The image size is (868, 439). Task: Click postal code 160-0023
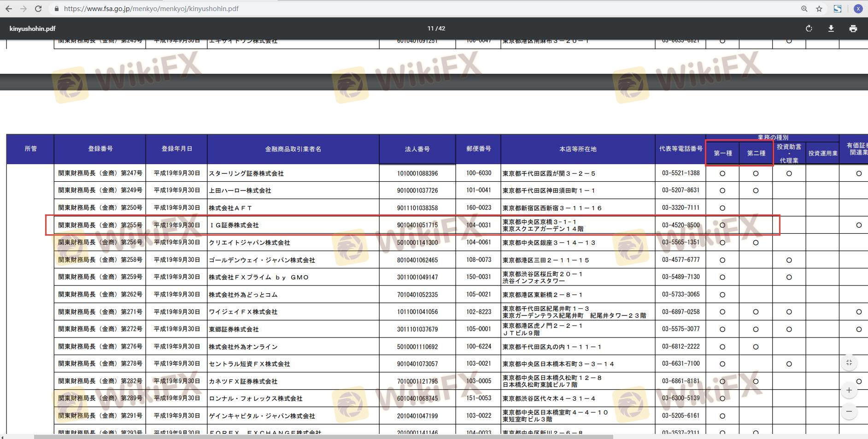click(x=479, y=208)
